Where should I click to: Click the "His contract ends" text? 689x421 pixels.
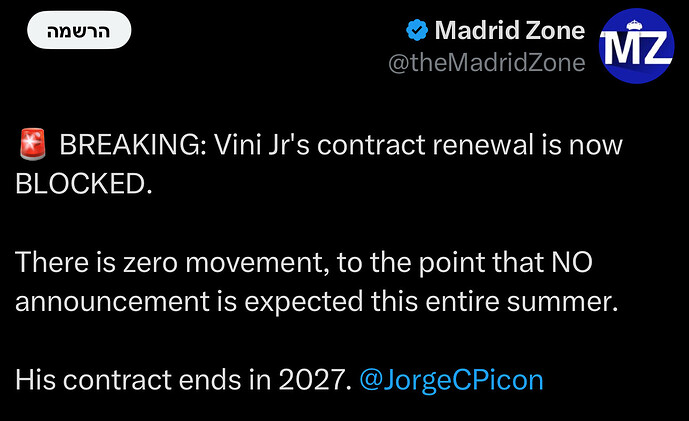(x=111, y=381)
